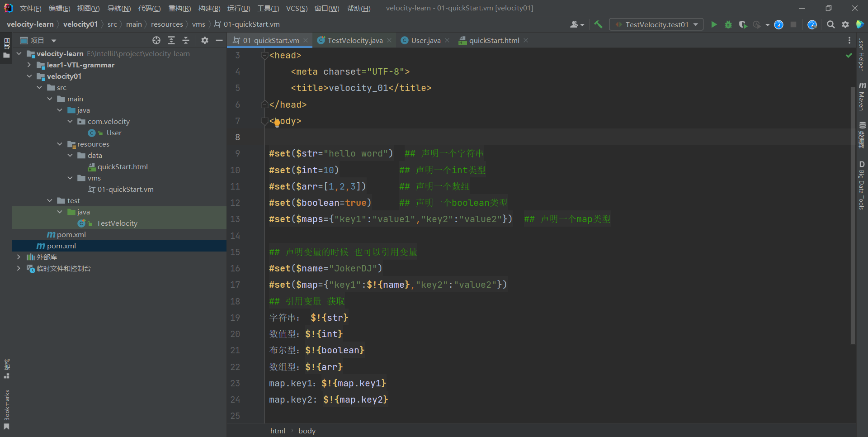Image resolution: width=868 pixels, height=437 pixels.
Task: Toggle the Project sidebar tab
Action: (x=6, y=48)
